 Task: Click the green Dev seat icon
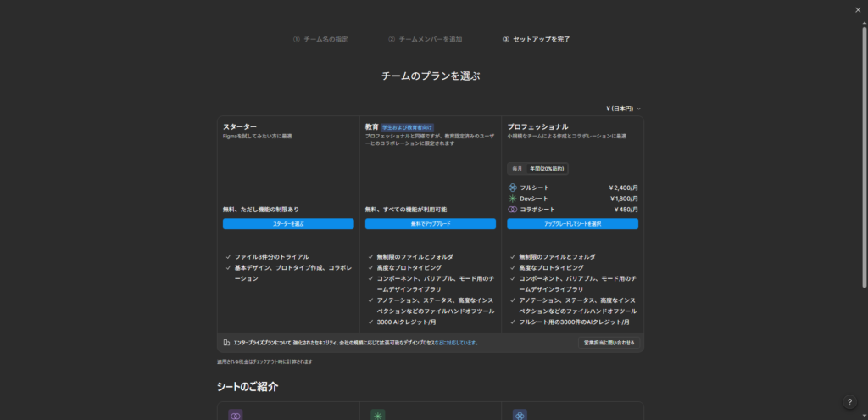click(x=512, y=199)
